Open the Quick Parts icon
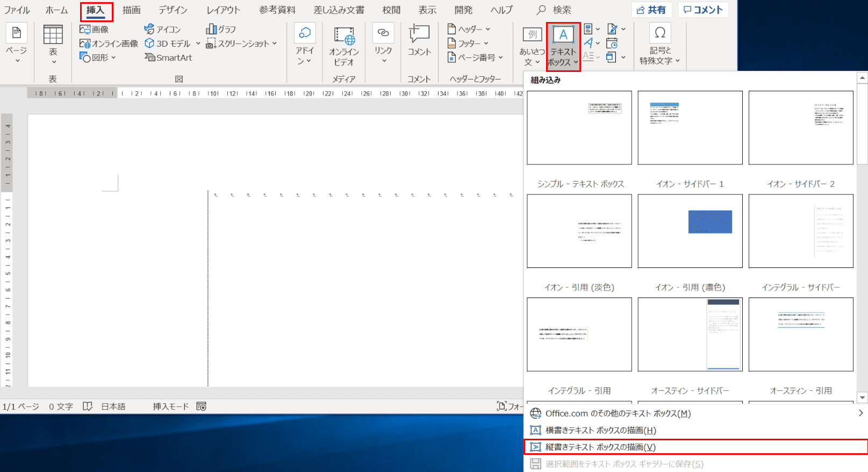This screenshot has width=868, height=472. [588, 29]
